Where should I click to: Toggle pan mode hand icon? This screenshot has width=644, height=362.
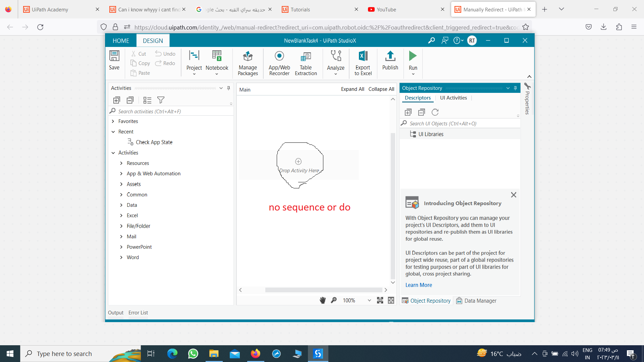click(323, 300)
